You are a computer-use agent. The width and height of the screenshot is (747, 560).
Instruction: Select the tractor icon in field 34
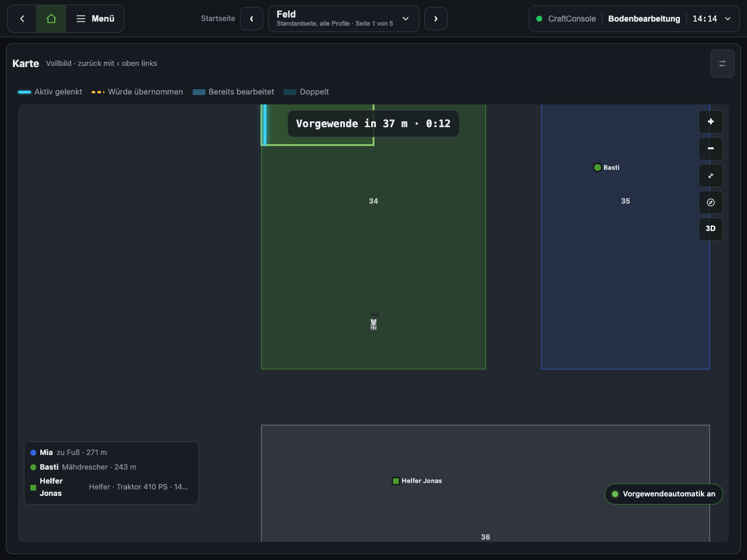373,322
